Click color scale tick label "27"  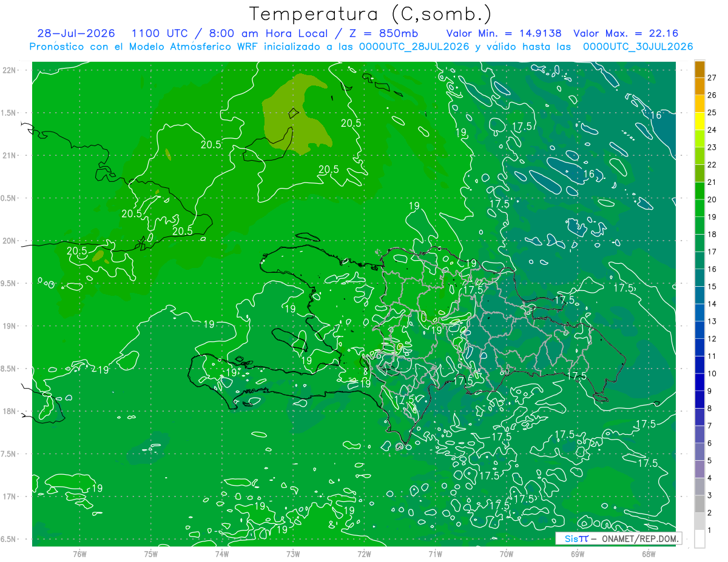tap(712, 78)
